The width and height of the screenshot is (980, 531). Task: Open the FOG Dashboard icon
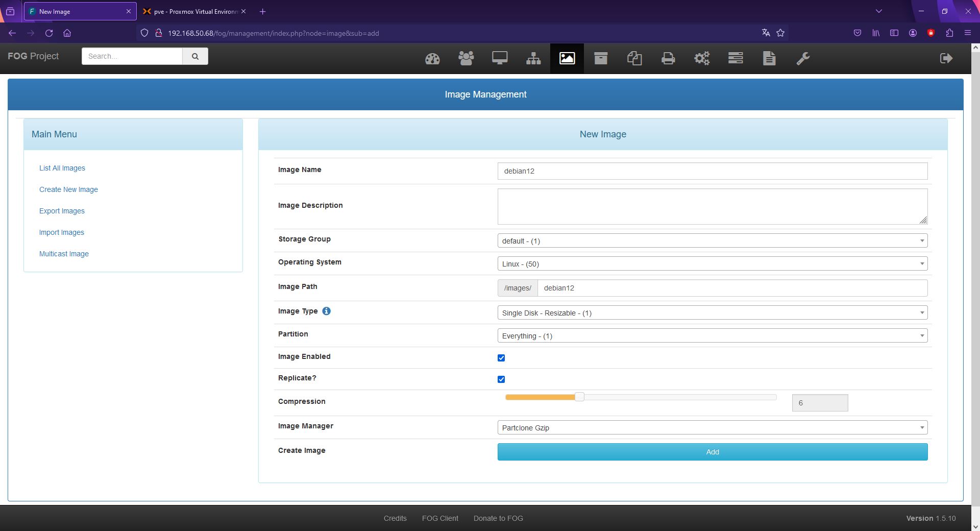pos(432,58)
